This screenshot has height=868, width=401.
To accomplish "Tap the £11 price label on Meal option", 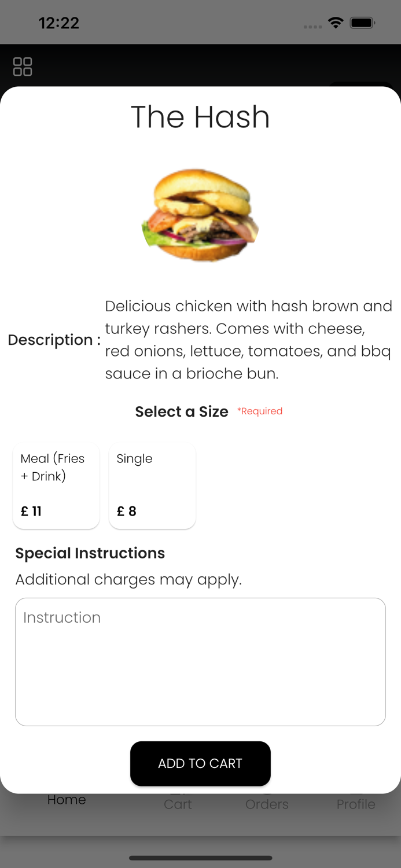I will click(31, 510).
